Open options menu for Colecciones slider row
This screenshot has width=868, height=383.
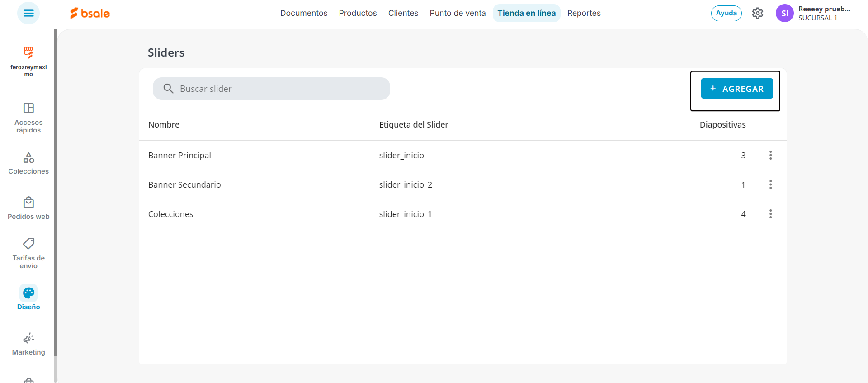pos(771,214)
